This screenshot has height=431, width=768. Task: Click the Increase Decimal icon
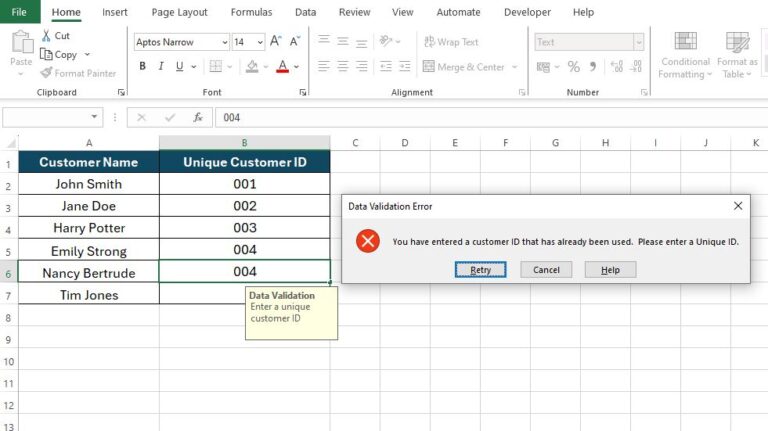point(617,67)
